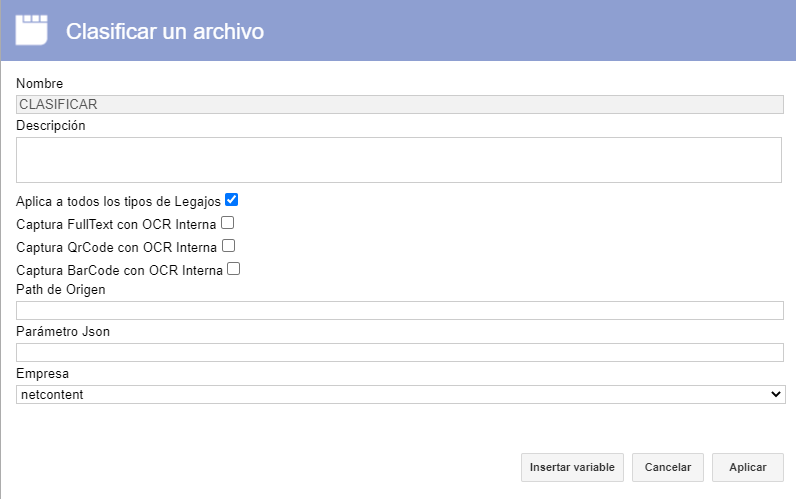This screenshot has width=796, height=499.
Task: Click inside the Descripción text area
Action: 399,160
